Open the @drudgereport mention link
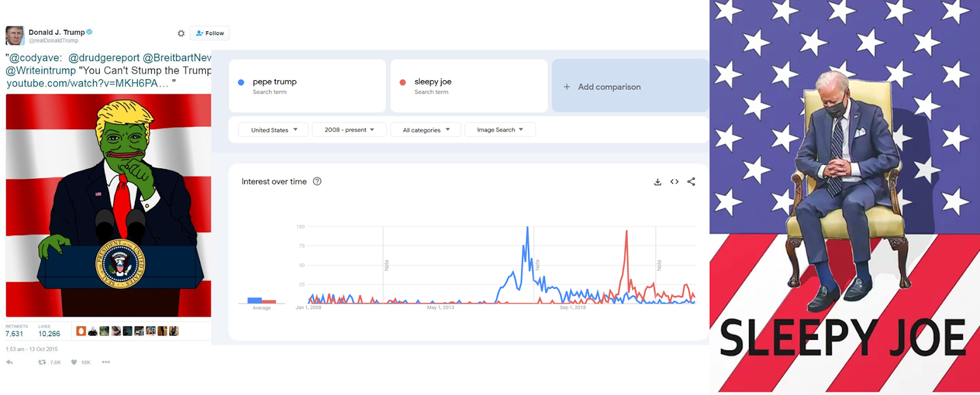Image resolution: width=980 pixels, height=395 pixels. (104, 58)
